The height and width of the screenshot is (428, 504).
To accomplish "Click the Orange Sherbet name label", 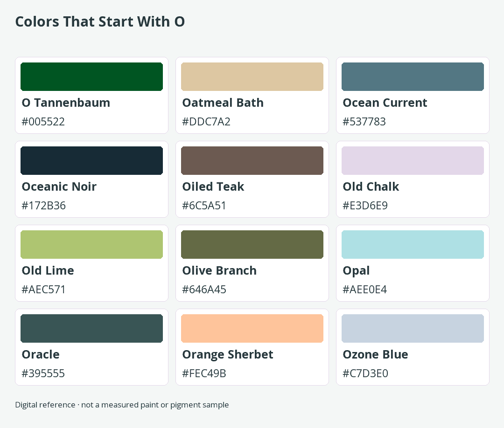I will tap(228, 355).
